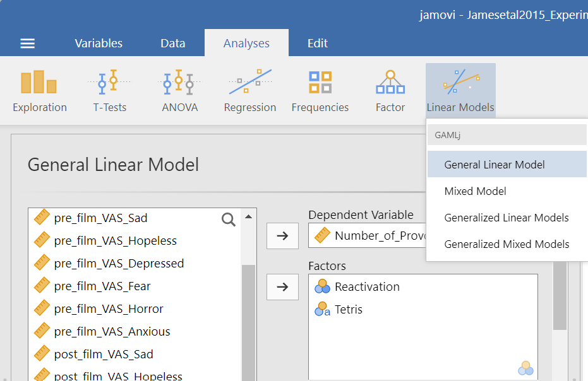The height and width of the screenshot is (381, 588).
Task: Open the Regression analyses menu
Action: click(x=249, y=91)
